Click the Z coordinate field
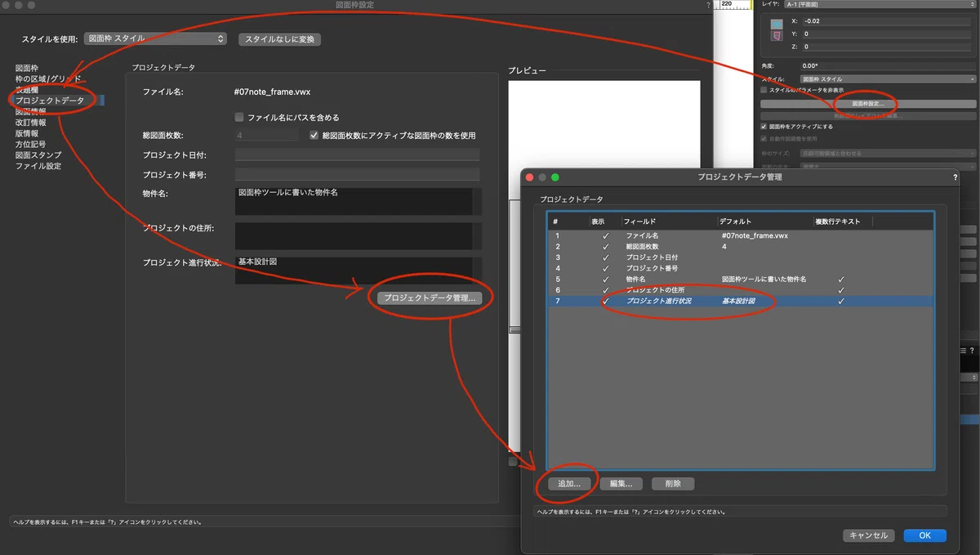 point(889,47)
